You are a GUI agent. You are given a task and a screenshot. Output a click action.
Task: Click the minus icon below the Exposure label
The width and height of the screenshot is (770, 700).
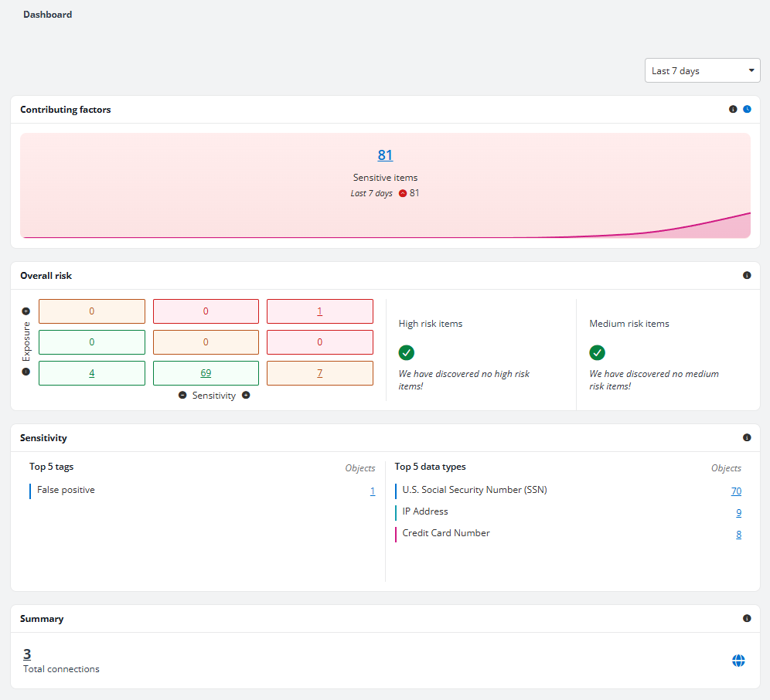(x=26, y=372)
